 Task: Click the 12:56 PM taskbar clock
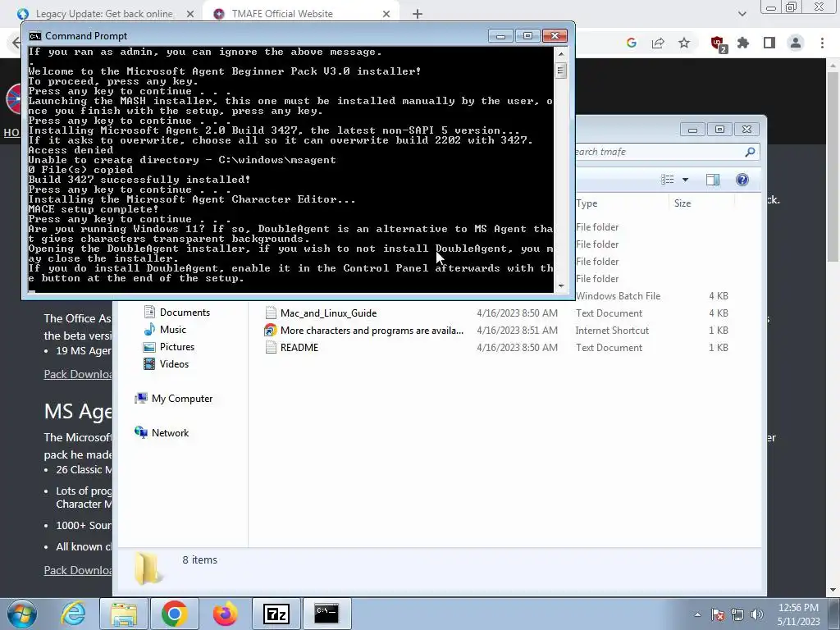coord(798,614)
